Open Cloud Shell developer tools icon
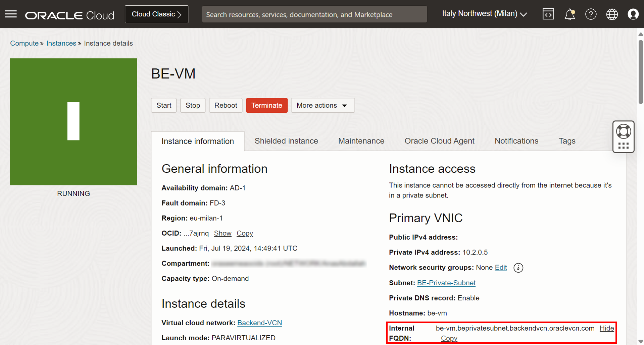The width and height of the screenshot is (644, 345). point(548,14)
